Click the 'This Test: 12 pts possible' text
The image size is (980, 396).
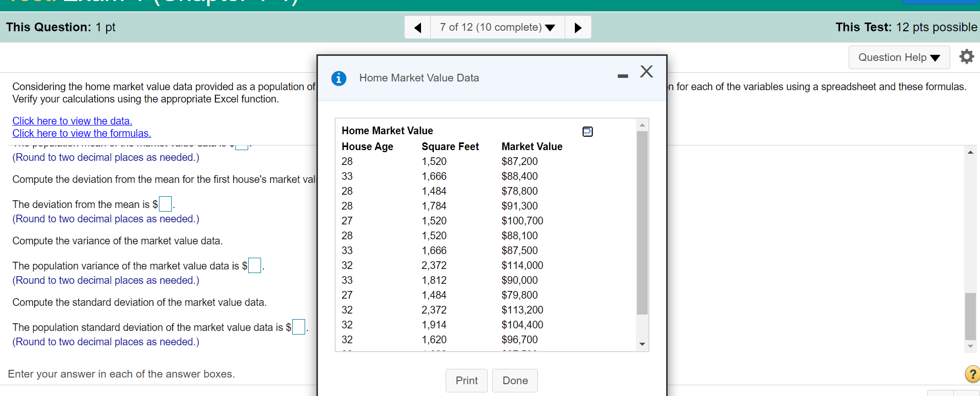click(x=906, y=27)
